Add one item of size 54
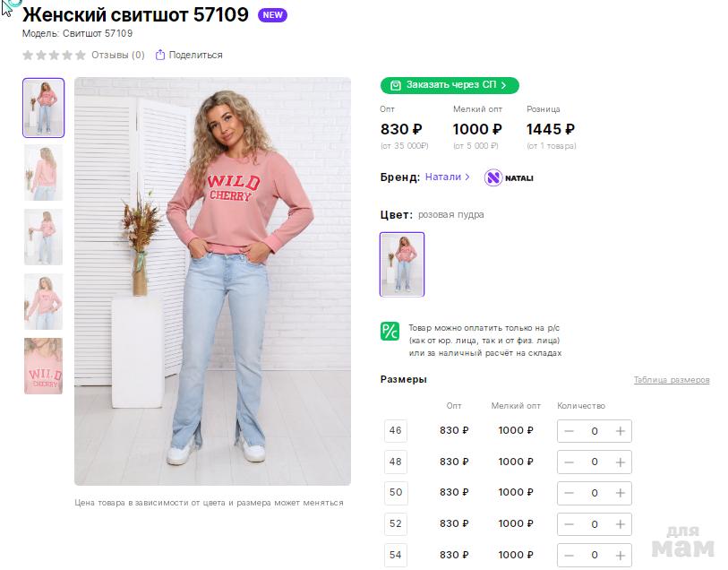728x570 pixels. point(620,555)
